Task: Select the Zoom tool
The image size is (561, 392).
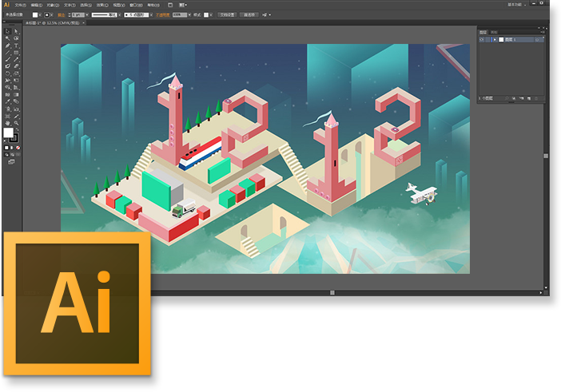Action: (16, 123)
